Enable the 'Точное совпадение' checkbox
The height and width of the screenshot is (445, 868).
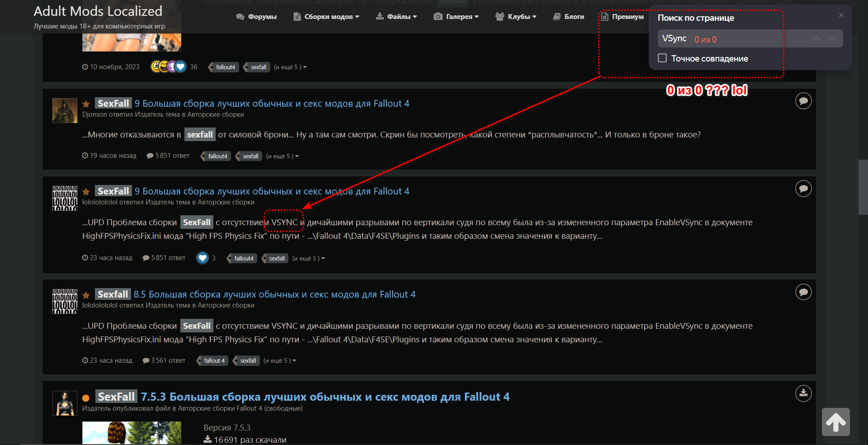tap(662, 58)
